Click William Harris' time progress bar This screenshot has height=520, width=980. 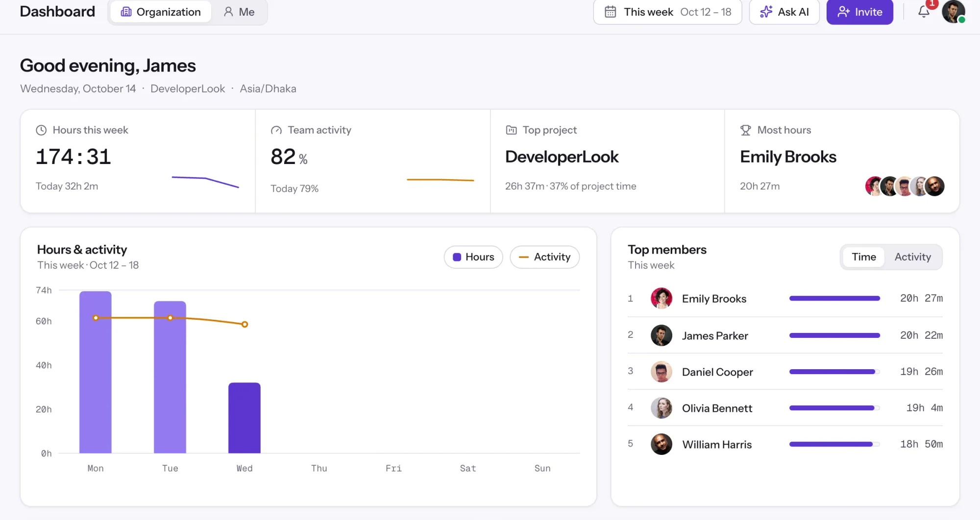point(834,444)
